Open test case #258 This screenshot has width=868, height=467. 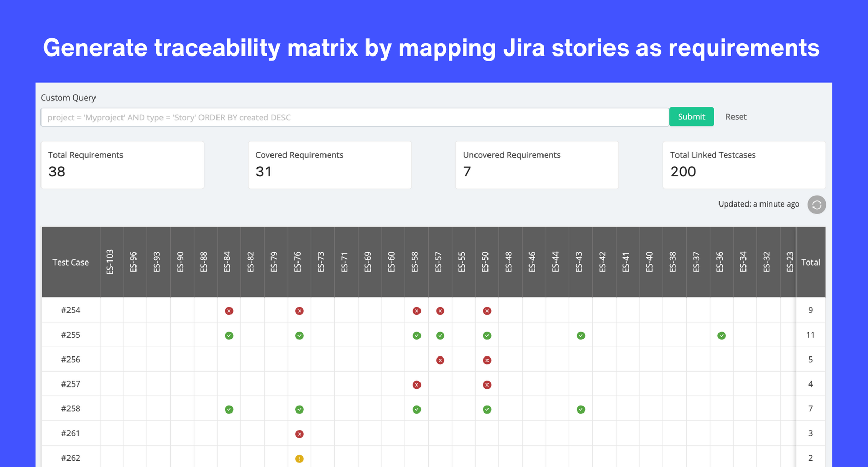(71, 409)
